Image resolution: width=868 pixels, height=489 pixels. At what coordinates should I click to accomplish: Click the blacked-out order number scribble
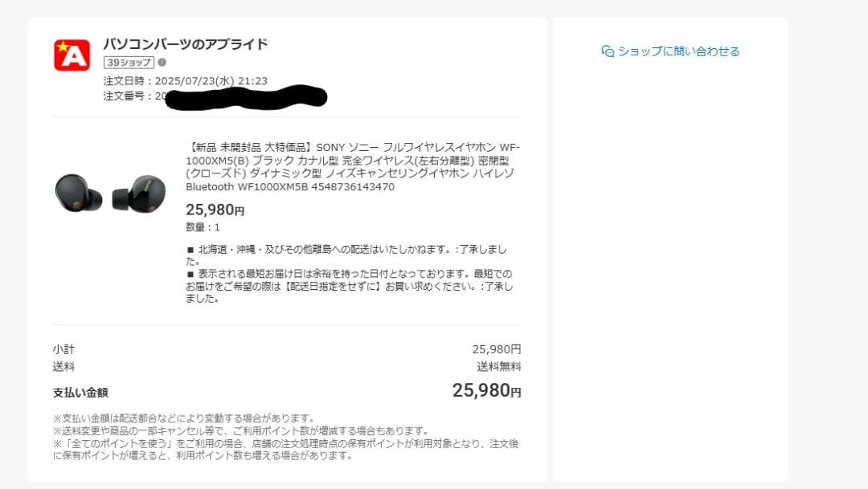point(246,97)
